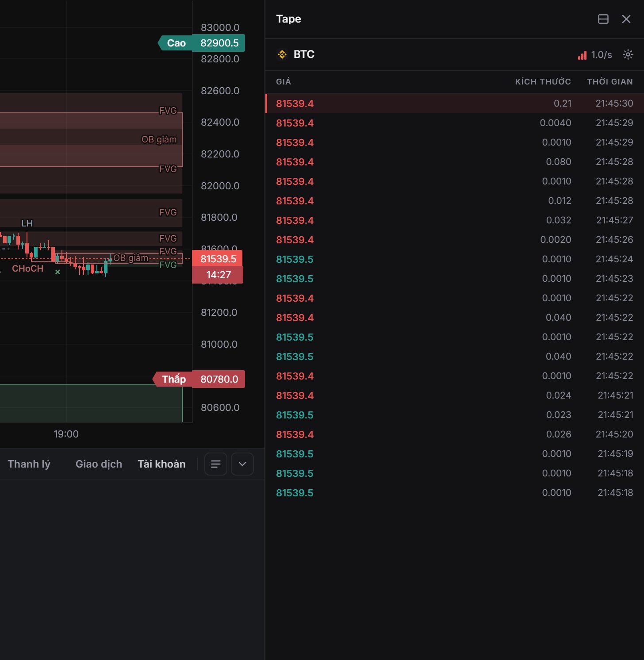Switch to the Thanh lý tab
The height and width of the screenshot is (660, 644).
[x=29, y=464]
